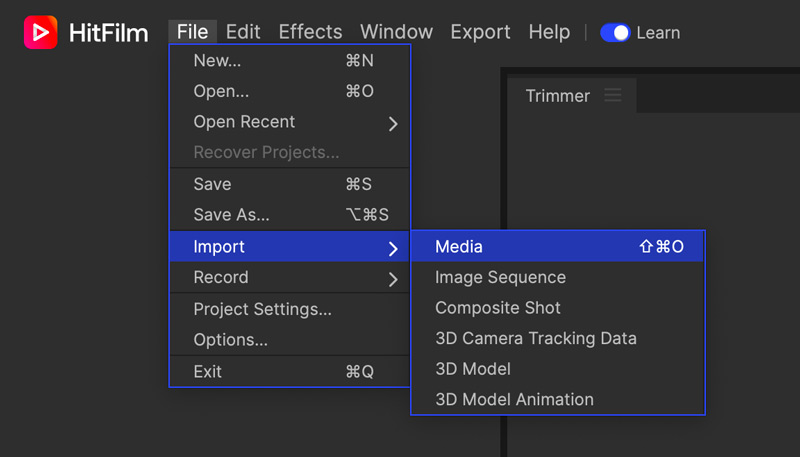Select Media from the Import submenu
Viewport: 800px width, 457px height.
(x=558, y=247)
